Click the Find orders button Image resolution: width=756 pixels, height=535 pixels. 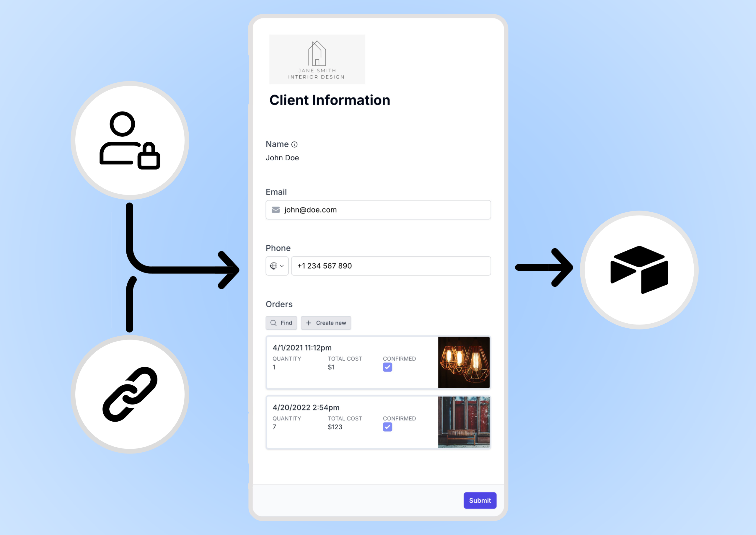pyautogui.click(x=281, y=323)
